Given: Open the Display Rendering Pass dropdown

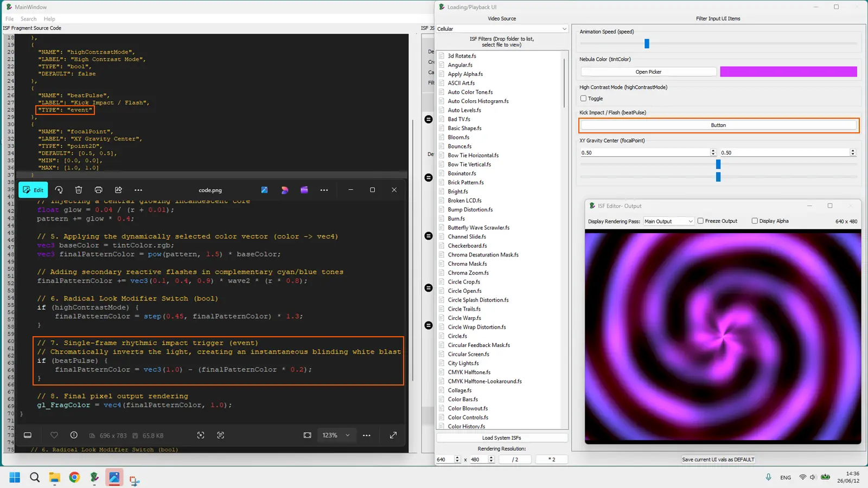Looking at the screenshot, I should 668,221.
